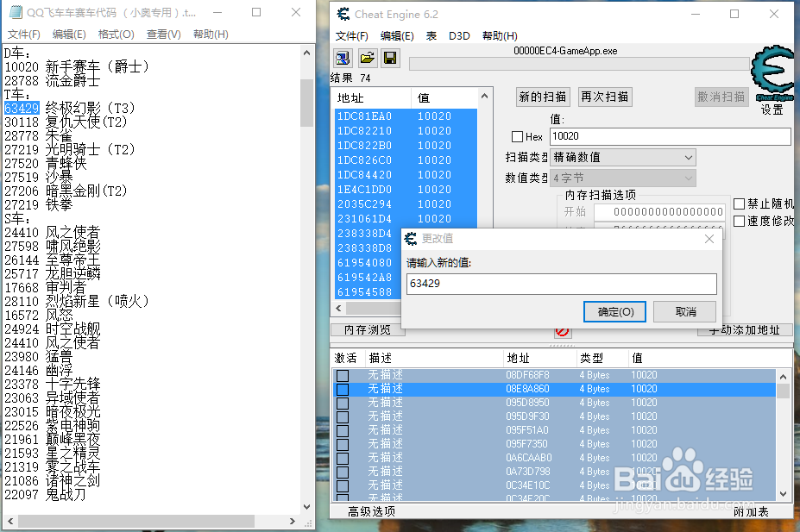Activate checkbox for address 08E8A860
Viewport: 800px width, 532px height.
point(343,390)
